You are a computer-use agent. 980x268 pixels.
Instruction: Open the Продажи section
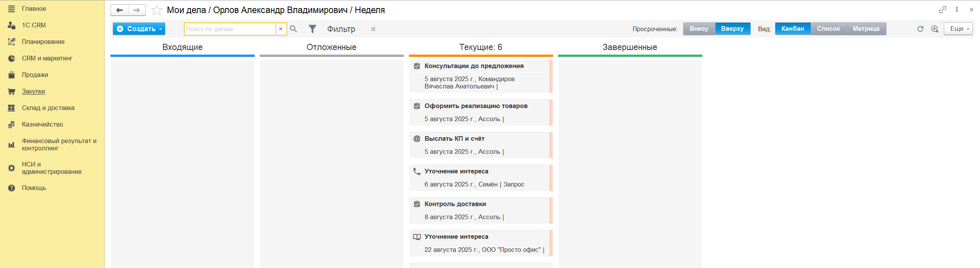[x=35, y=75]
